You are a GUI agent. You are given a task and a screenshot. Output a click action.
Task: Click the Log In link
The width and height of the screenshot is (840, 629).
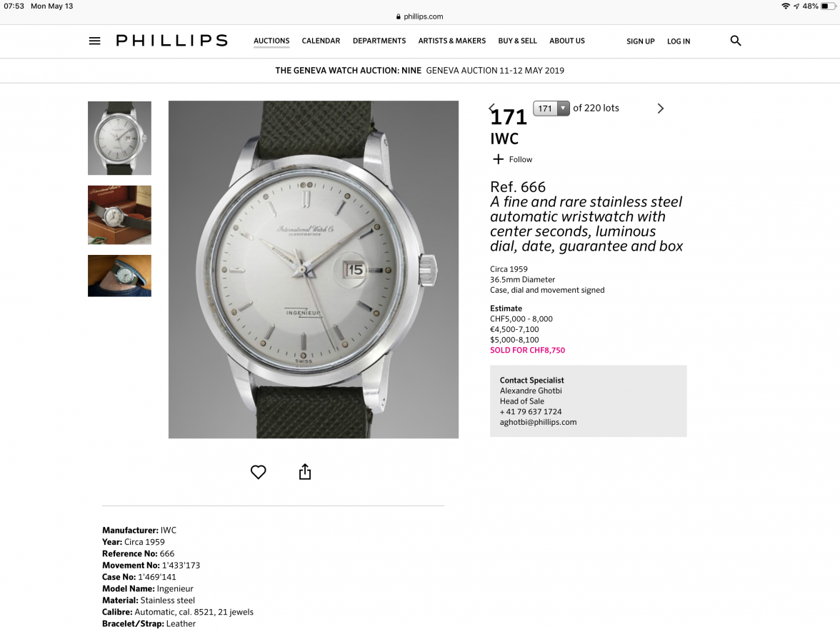(x=679, y=41)
